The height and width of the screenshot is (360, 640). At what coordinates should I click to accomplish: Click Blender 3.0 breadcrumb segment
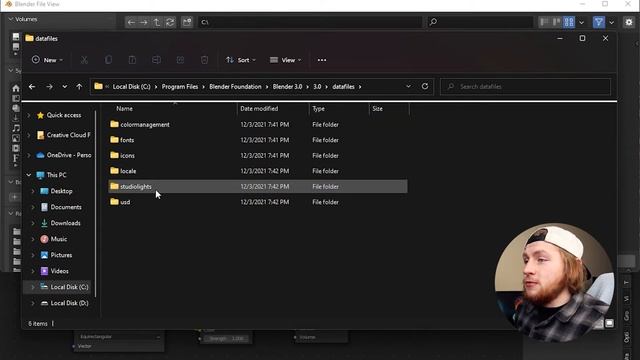pyautogui.click(x=287, y=87)
